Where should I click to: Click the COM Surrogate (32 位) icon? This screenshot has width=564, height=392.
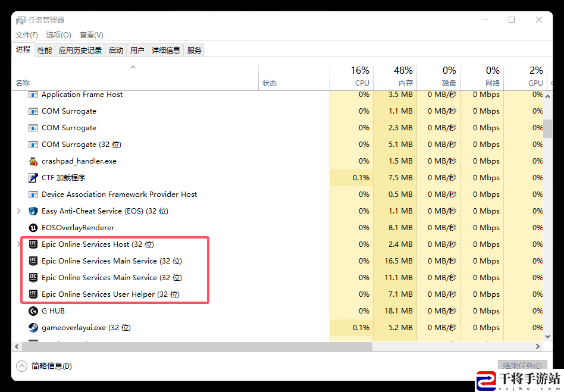coord(33,145)
